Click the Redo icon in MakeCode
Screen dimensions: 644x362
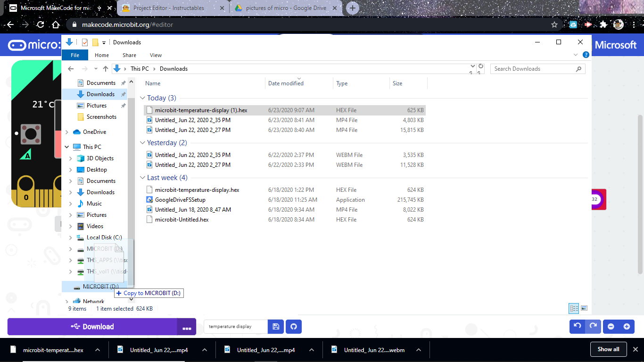593,326
